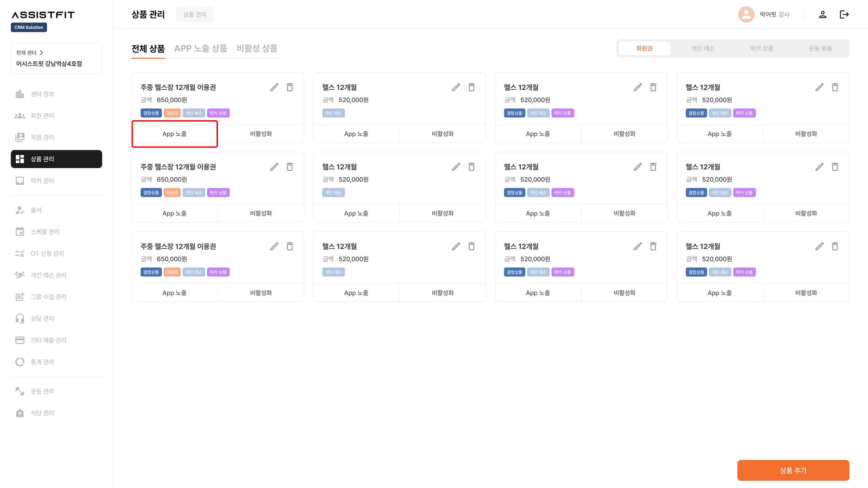Image resolution: width=868 pixels, height=488 pixels.
Task: Open 운동 관리 dumbbell menu
Action: (x=42, y=391)
